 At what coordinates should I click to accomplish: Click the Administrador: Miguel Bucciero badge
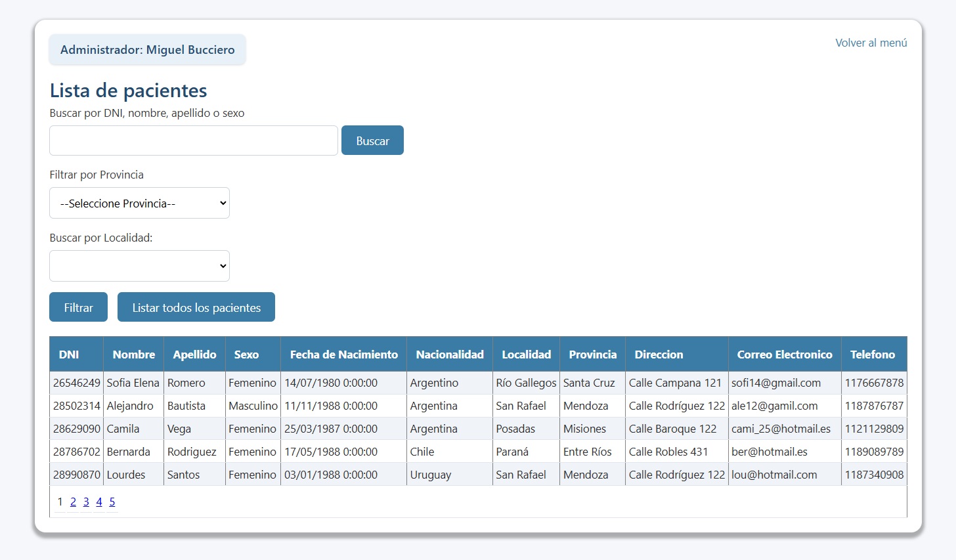point(147,50)
